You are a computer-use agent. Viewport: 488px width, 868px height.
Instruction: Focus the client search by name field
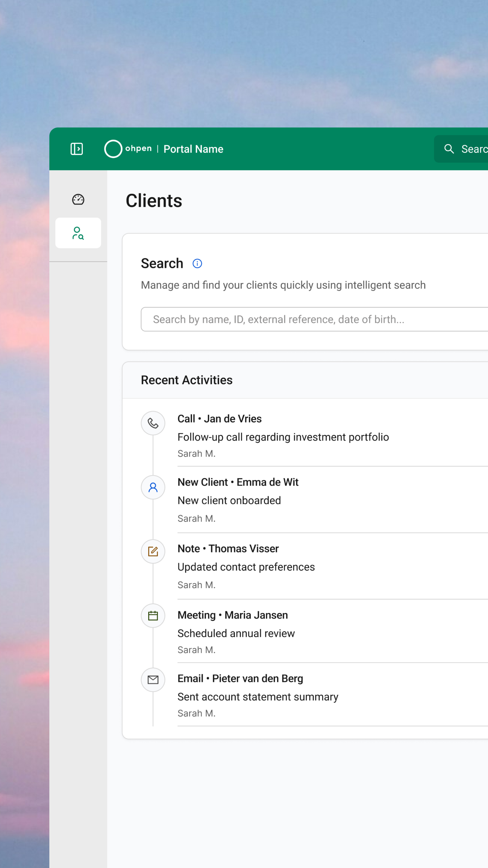tap(315, 319)
